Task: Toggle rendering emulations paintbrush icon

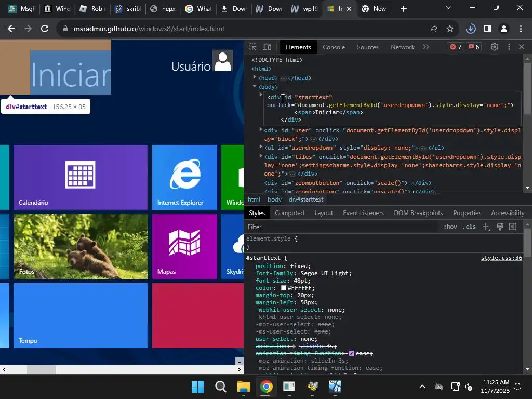Action: [500, 227]
